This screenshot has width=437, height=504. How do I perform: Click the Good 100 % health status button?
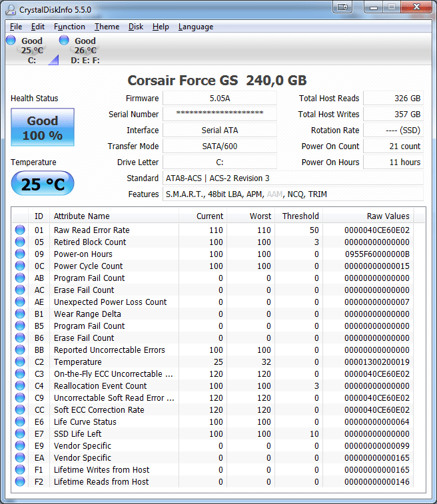[43, 127]
